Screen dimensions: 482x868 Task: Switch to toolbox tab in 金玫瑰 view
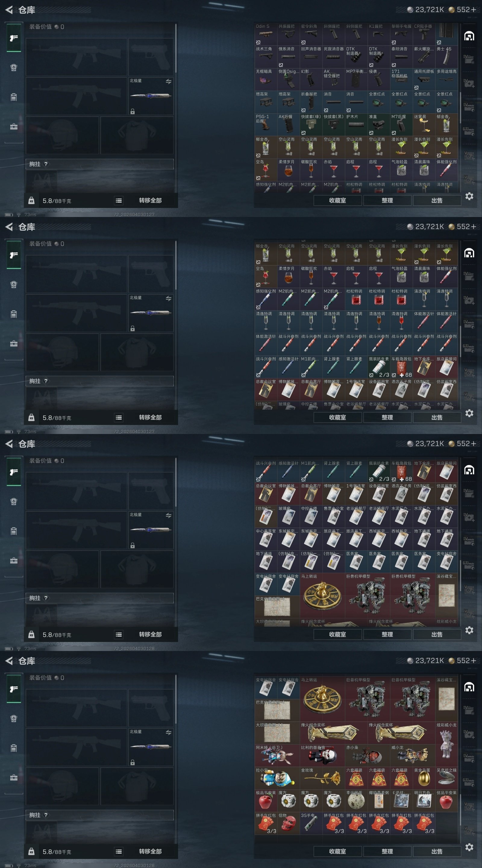click(x=14, y=778)
